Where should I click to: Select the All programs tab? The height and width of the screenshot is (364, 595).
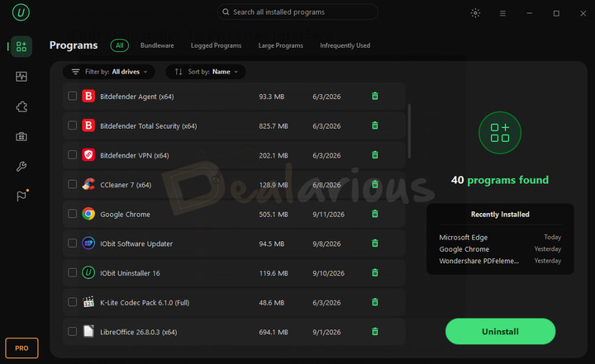120,45
